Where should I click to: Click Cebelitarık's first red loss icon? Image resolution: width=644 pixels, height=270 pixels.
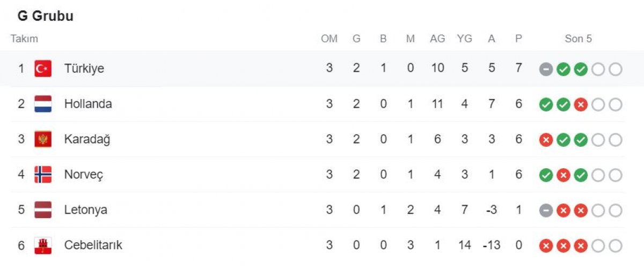(x=546, y=246)
